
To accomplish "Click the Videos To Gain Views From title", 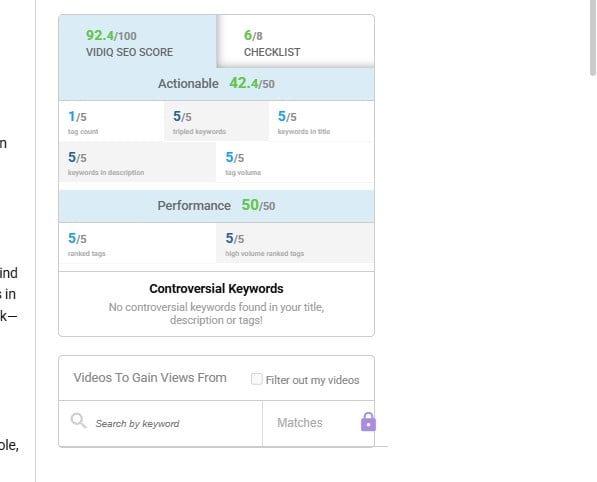I will [150, 378].
